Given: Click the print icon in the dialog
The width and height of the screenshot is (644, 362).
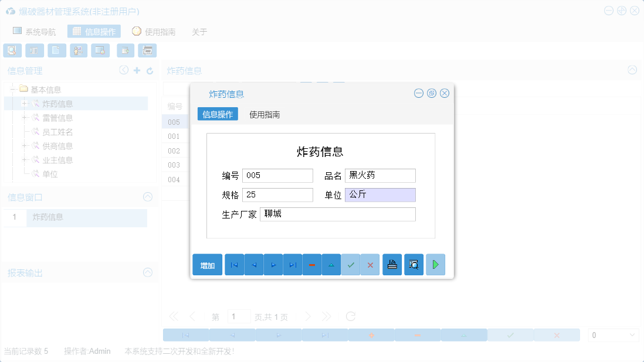Looking at the screenshot, I should point(392,264).
